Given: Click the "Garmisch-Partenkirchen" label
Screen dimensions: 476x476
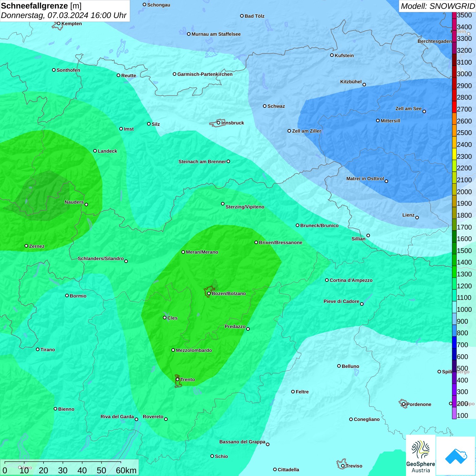Looking at the screenshot, I should 205,74.
